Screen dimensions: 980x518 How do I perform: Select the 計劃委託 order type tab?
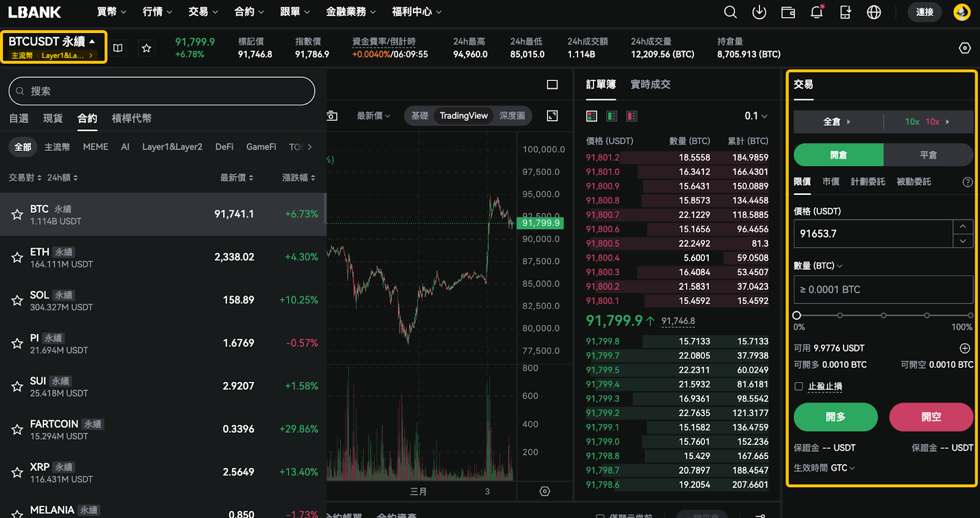[x=868, y=182]
